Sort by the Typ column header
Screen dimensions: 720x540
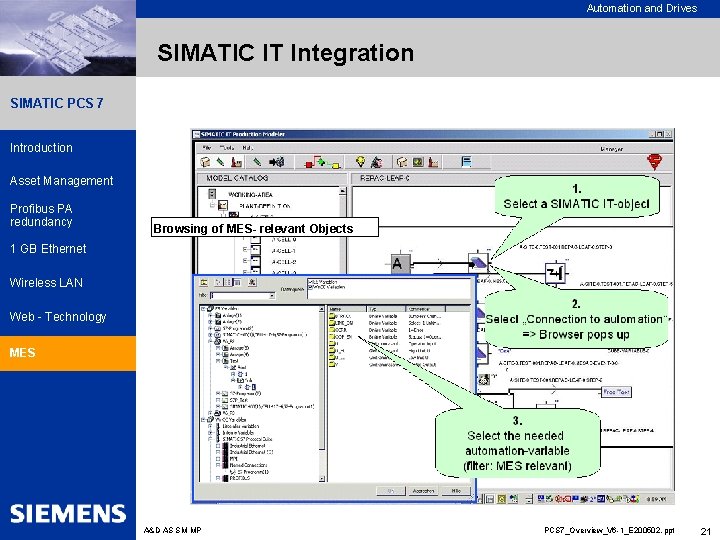(386, 309)
